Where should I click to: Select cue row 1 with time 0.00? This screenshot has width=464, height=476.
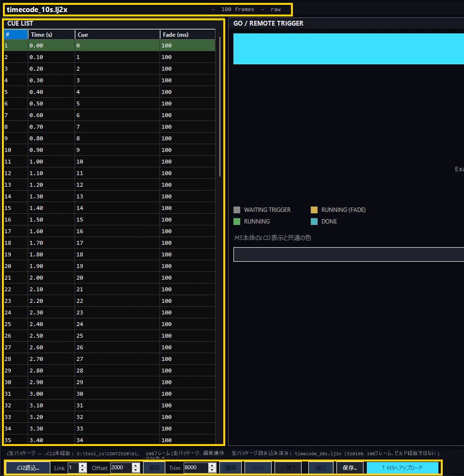(110, 45)
